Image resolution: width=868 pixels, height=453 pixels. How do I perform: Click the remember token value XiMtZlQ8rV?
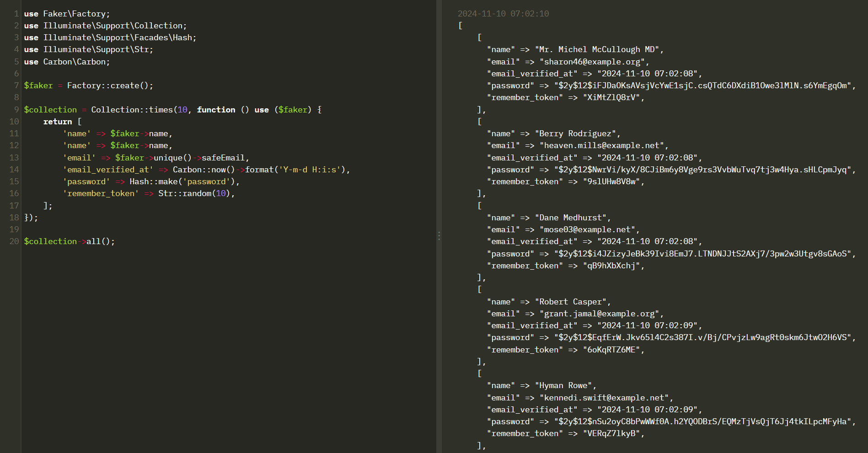tap(611, 97)
